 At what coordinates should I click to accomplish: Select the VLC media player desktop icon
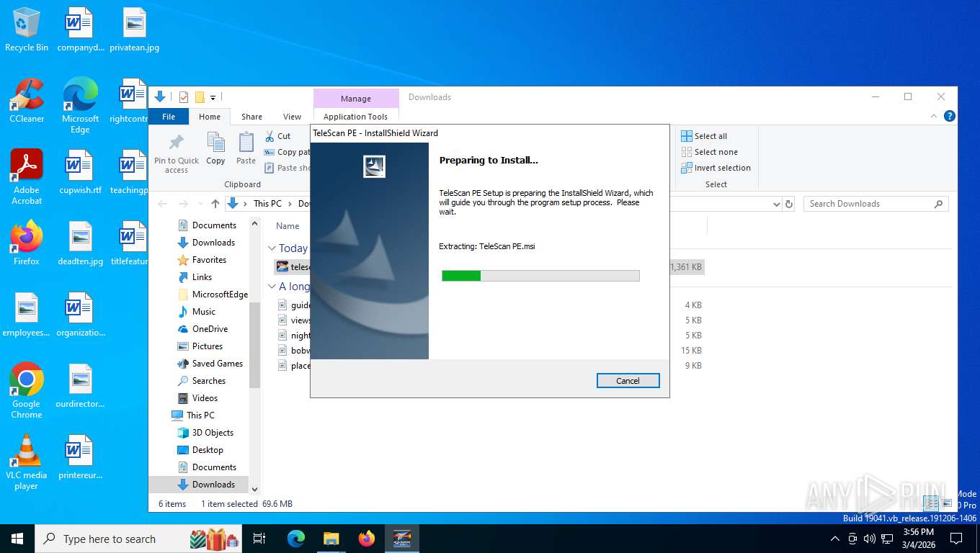(27, 462)
